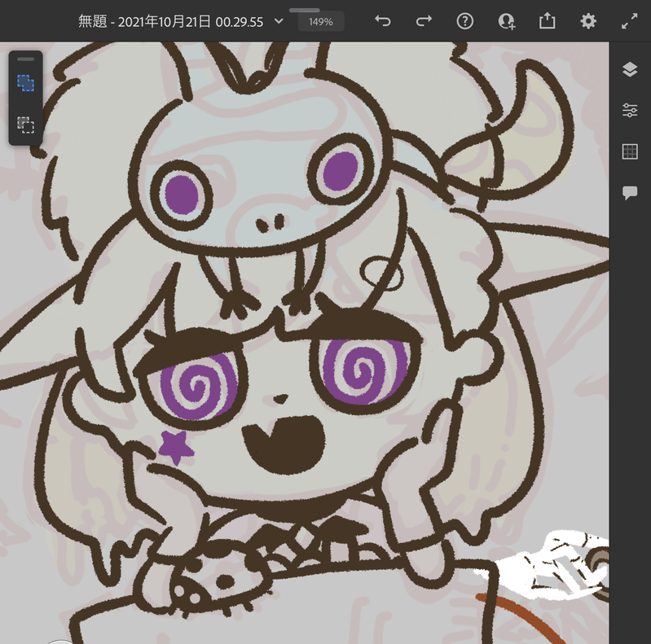Grab the selection toolbar drag handle

tap(26, 59)
